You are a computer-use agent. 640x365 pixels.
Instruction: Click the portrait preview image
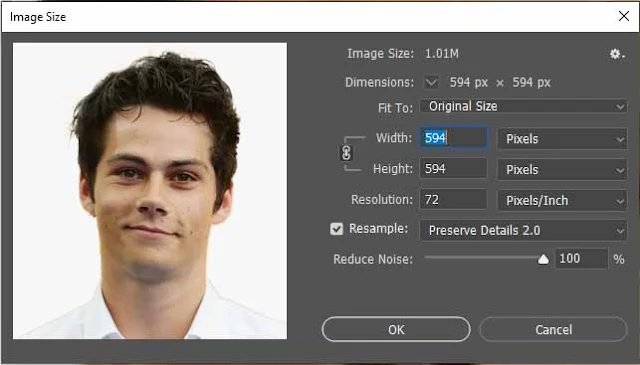tap(150, 191)
